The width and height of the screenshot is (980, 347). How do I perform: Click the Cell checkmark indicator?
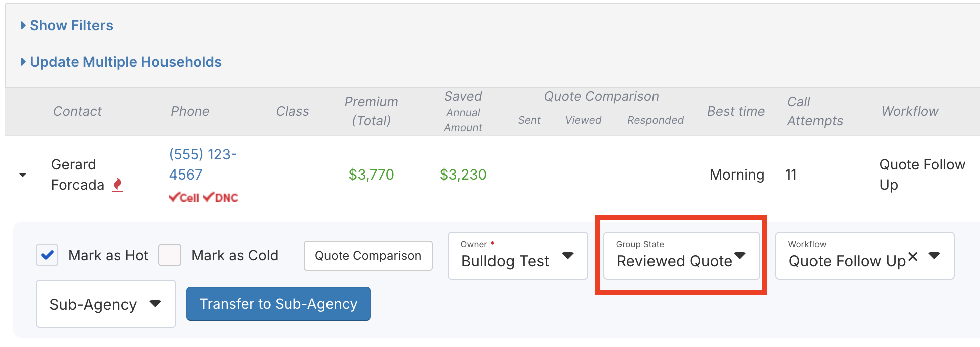[184, 197]
